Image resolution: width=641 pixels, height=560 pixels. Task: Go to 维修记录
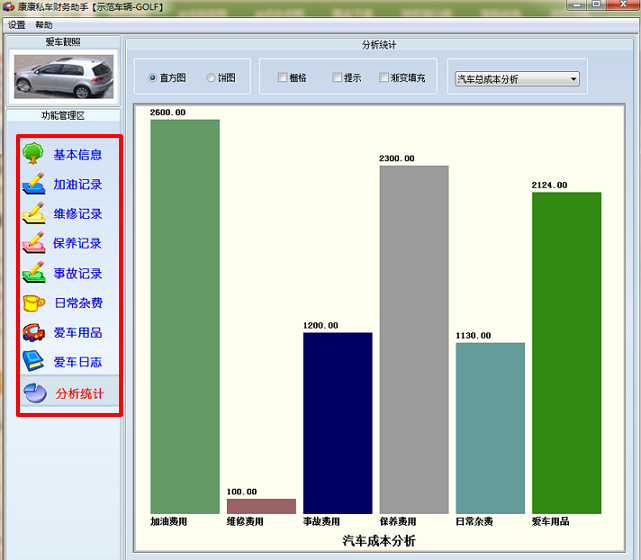pyautogui.click(x=78, y=214)
